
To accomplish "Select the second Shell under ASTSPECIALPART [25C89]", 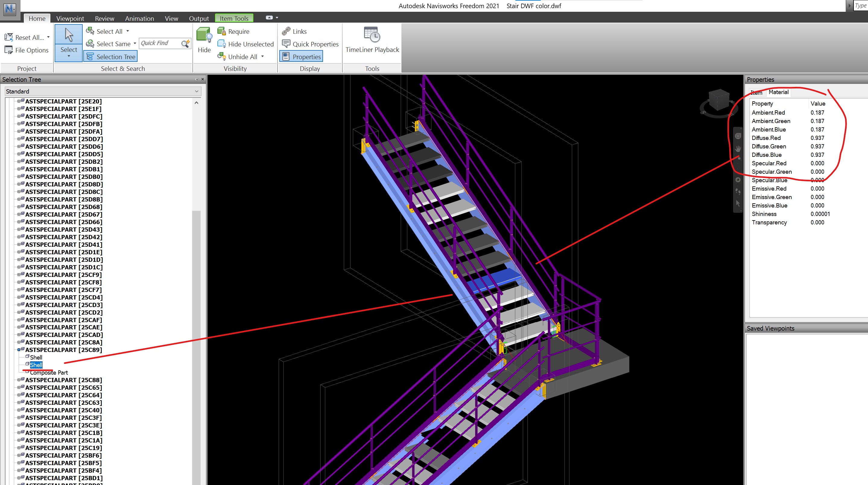I will click(x=36, y=365).
